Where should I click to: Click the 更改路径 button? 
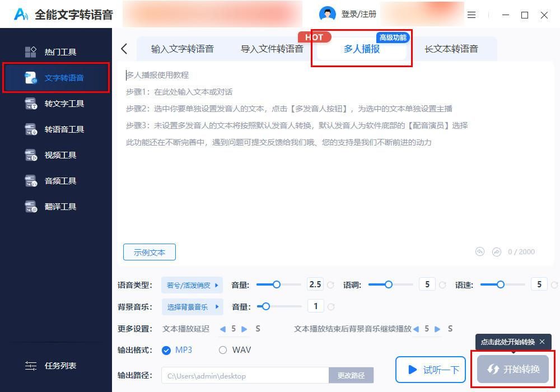click(351, 376)
